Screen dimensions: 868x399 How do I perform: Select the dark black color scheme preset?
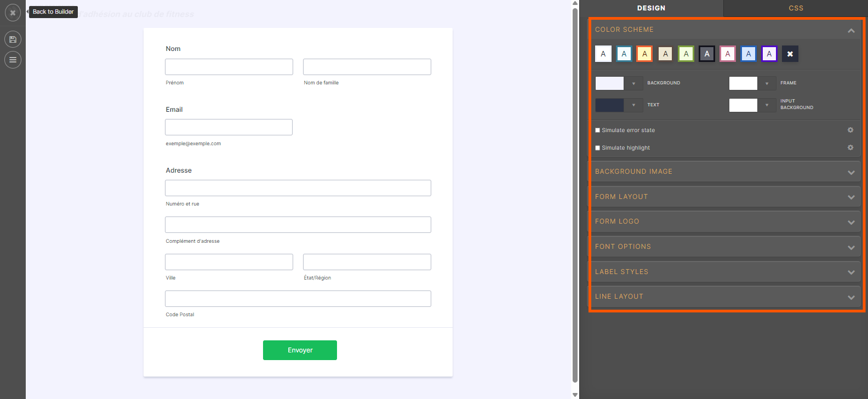707,54
